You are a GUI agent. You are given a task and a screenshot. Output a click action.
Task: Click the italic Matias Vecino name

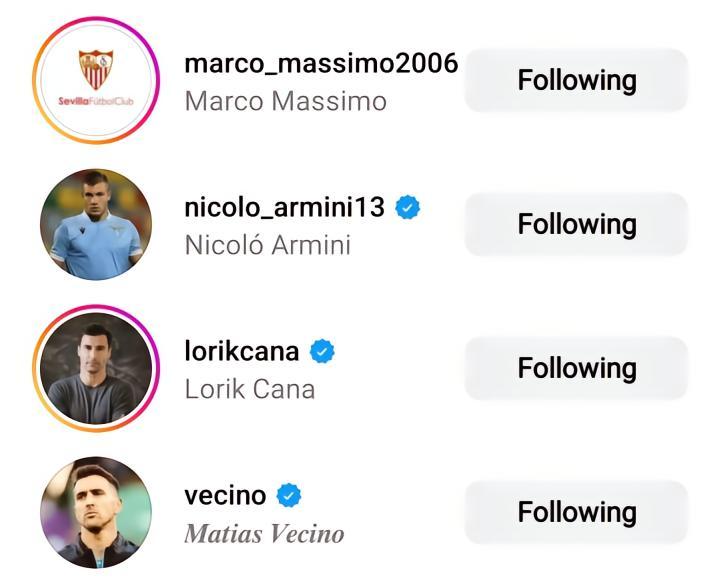click(x=264, y=534)
